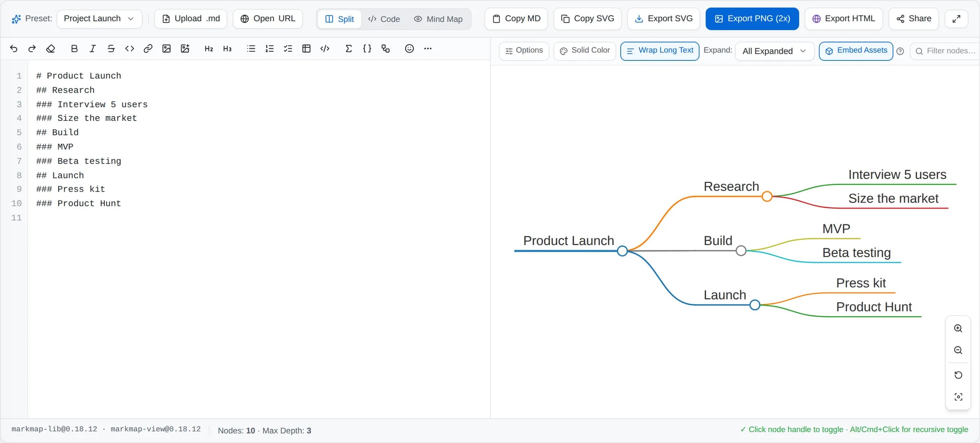
Task: Zoom in on the mind map
Action: [x=958, y=328]
